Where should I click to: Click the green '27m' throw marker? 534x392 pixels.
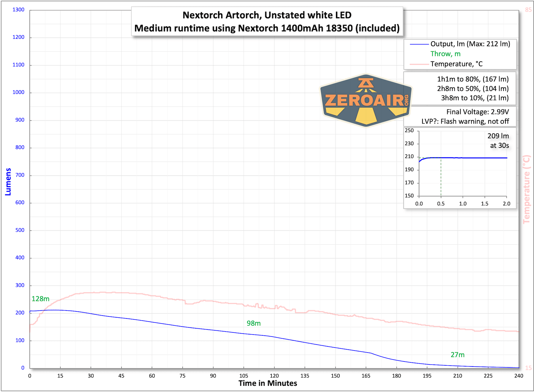click(x=457, y=355)
